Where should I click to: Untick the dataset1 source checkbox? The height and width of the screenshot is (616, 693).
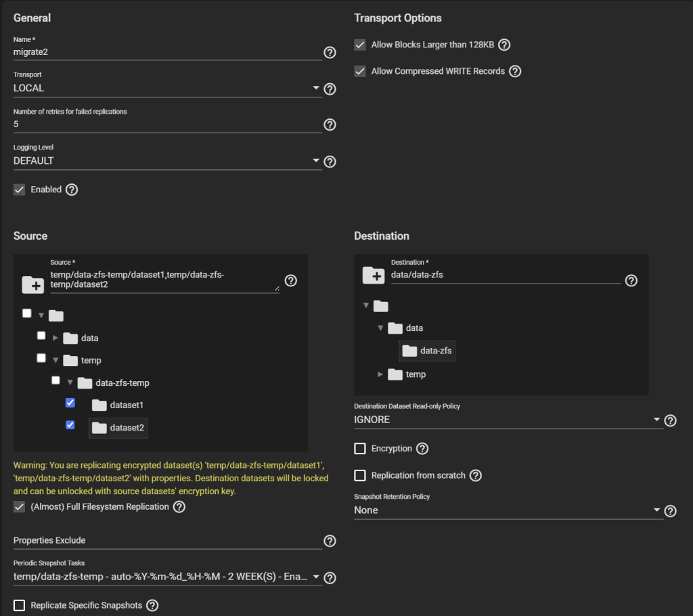(x=70, y=403)
